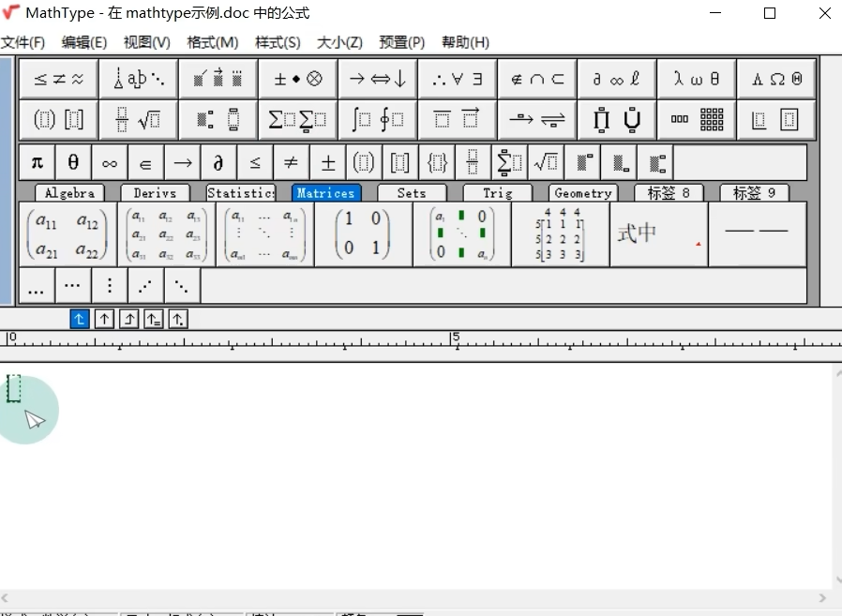This screenshot has width=842, height=616.
Task: Insert the 式中 expression
Action: click(659, 234)
